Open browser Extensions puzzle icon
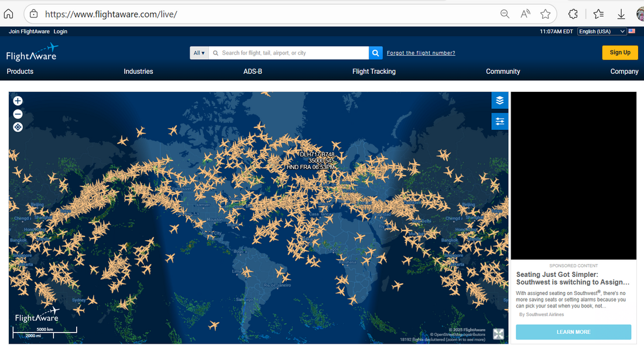 tap(573, 14)
